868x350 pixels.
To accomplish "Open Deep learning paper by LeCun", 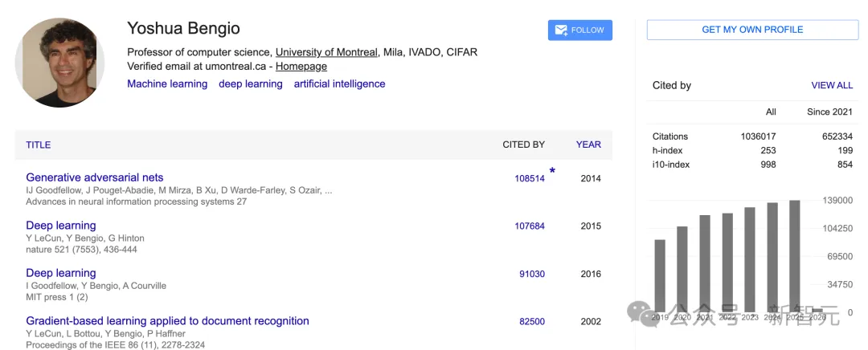I will tap(61, 226).
